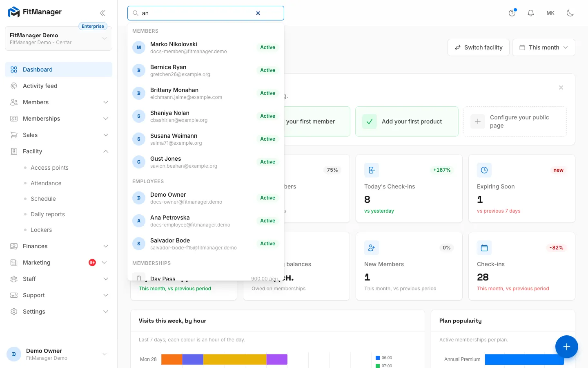Click the blue plus floating button

[567, 347]
